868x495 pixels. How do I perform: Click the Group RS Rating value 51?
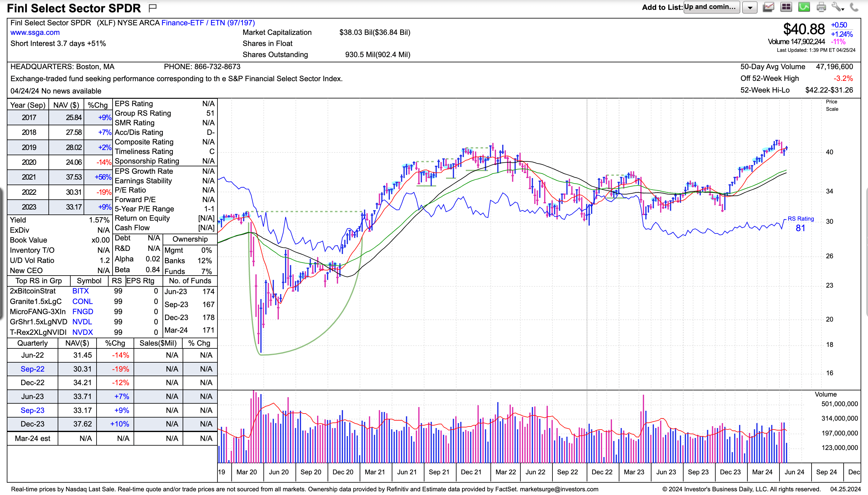click(x=210, y=113)
